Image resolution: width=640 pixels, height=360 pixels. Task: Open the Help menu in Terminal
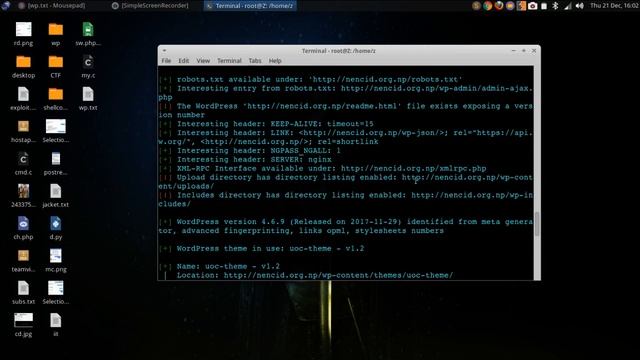(x=275, y=61)
